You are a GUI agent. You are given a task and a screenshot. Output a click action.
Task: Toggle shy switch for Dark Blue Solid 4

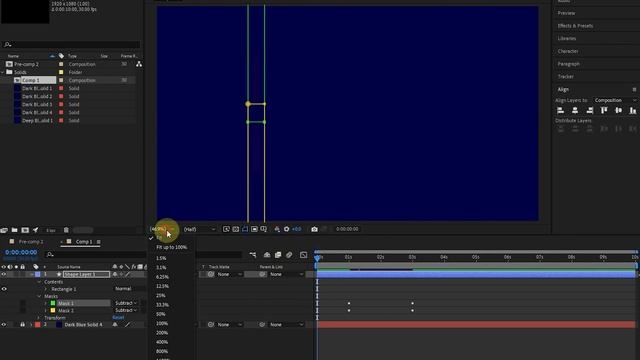tap(115, 325)
